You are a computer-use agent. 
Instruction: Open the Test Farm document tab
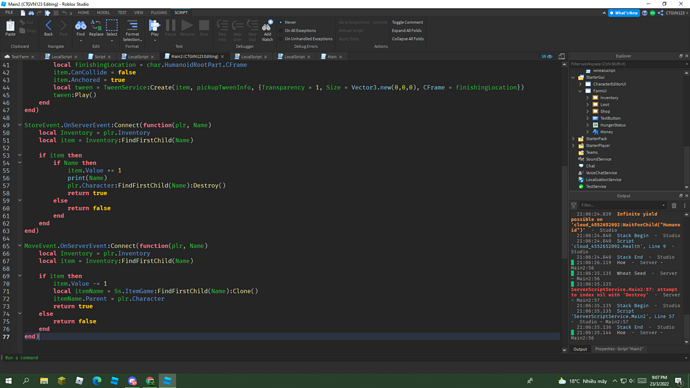(20, 57)
